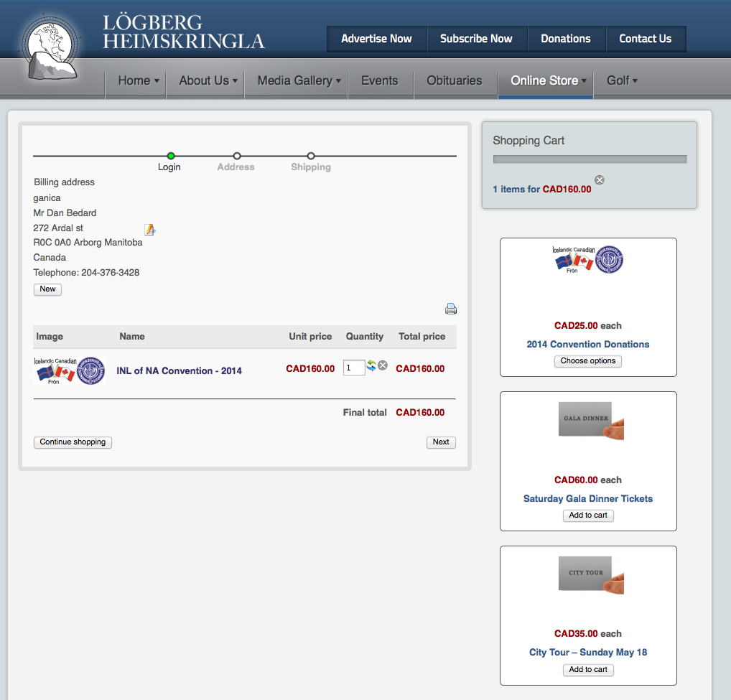The width and height of the screenshot is (731, 700).
Task: Click the Lögberg Heimskringla site title
Action: tap(184, 32)
